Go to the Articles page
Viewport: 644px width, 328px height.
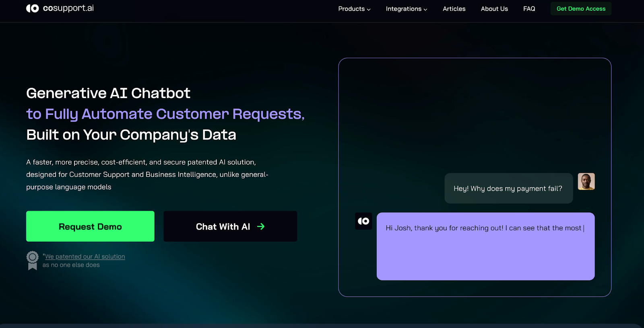tap(454, 9)
